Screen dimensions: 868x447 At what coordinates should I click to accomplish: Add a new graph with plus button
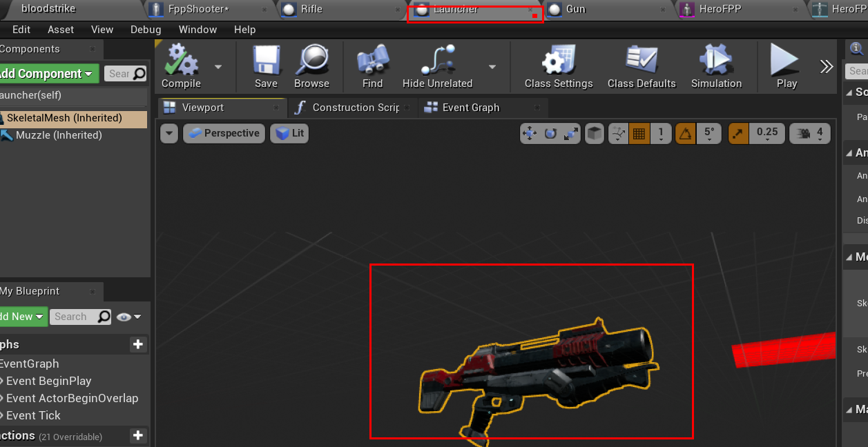tap(138, 344)
